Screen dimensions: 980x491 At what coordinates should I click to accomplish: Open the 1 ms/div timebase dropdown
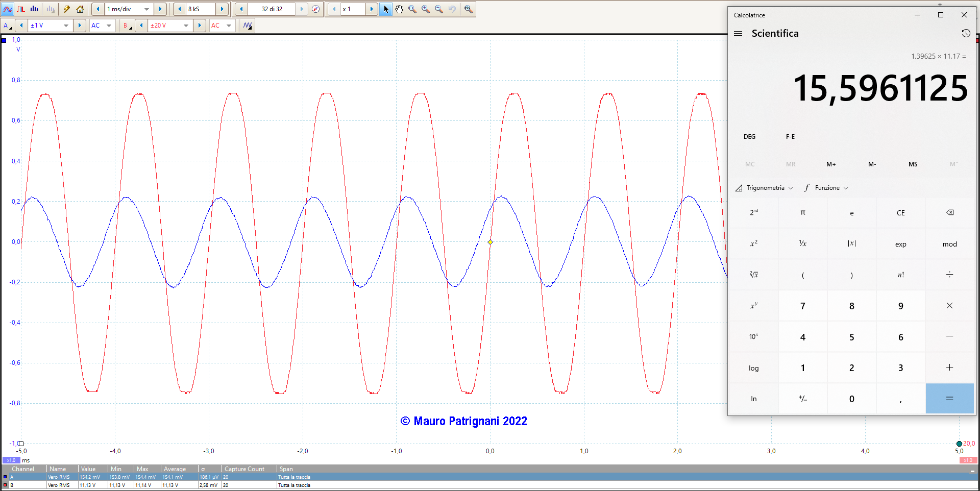pos(146,9)
